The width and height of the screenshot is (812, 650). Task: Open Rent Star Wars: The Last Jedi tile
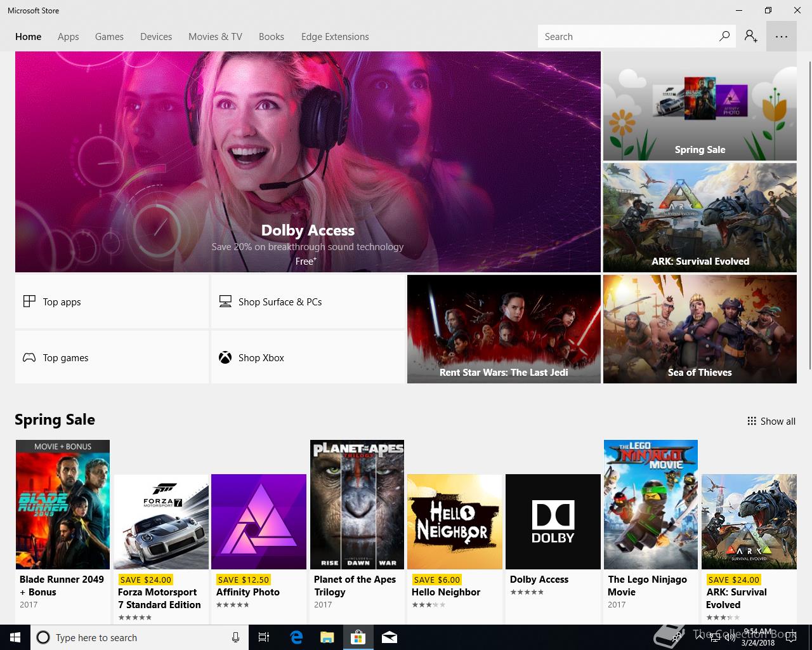[x=504, y=329]
